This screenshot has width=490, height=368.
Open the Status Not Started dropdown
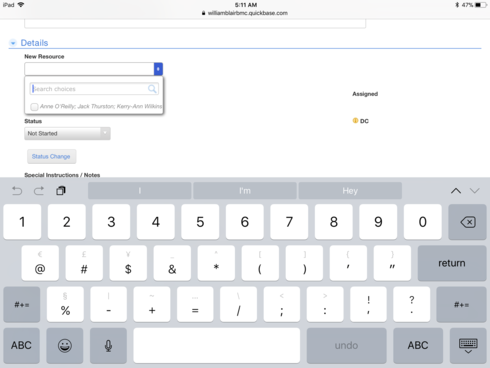point(67,133)
